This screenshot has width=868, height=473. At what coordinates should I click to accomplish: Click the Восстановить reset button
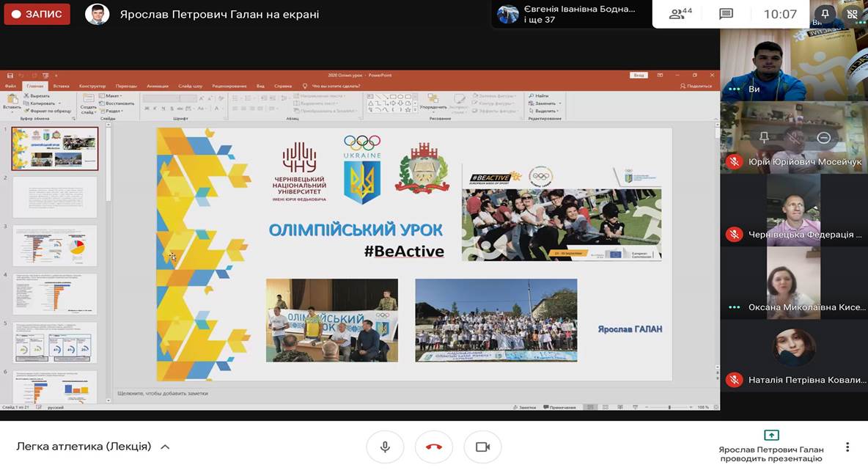pyautogui.click(x=117, y=103)
